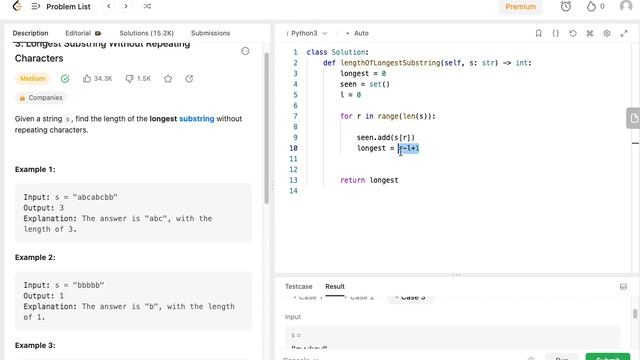Click the Example 1 code block
640x360 pixels.
[133, 213]
